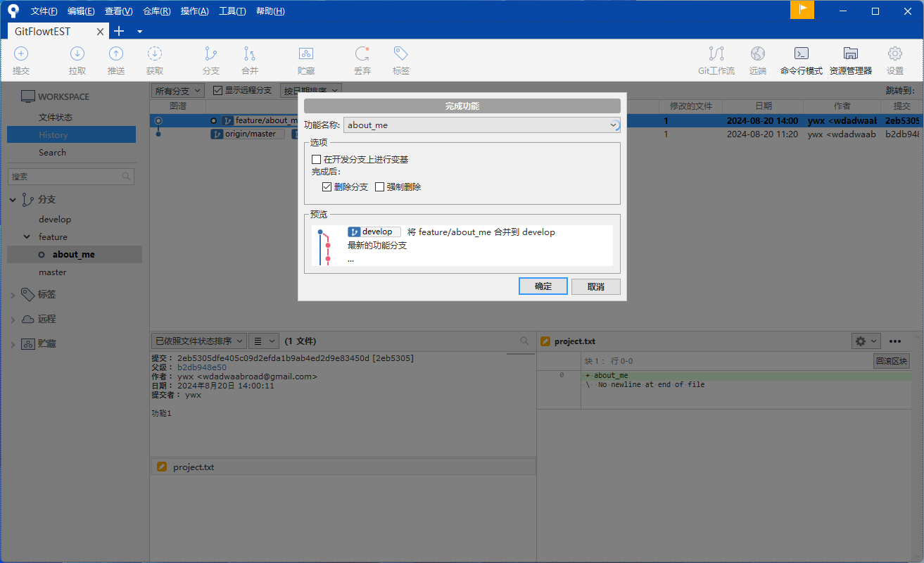Viewport: 924px width, 563px height.
Task: Select the develop branch in sidebar
Action: pos(55,220)
